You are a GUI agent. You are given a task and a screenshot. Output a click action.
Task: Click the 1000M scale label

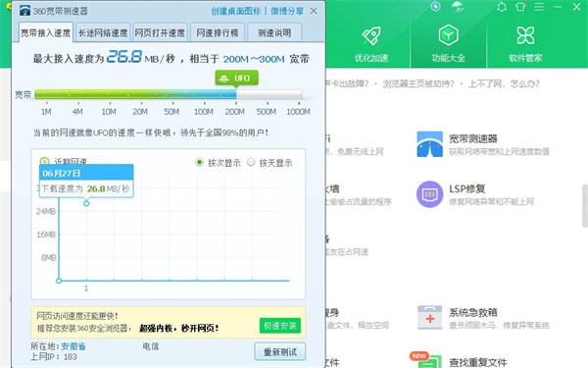298,112
